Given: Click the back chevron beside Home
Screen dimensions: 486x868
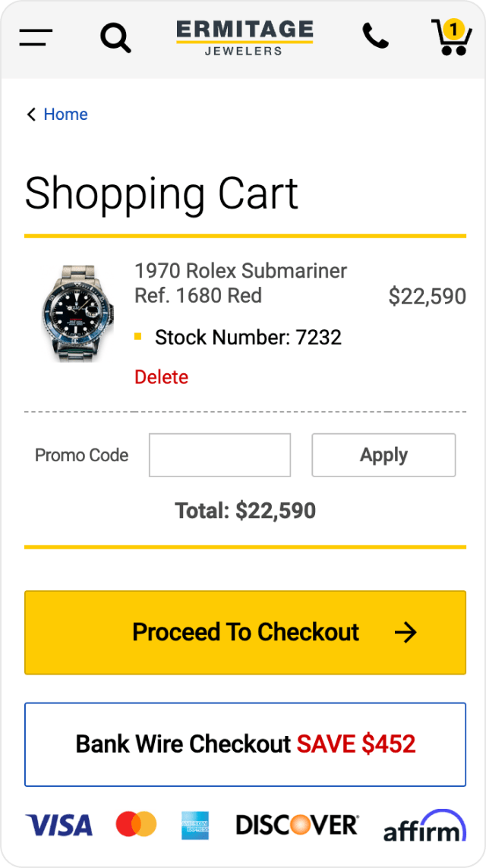Looking at the screenshot, I should tap(31, 115).
